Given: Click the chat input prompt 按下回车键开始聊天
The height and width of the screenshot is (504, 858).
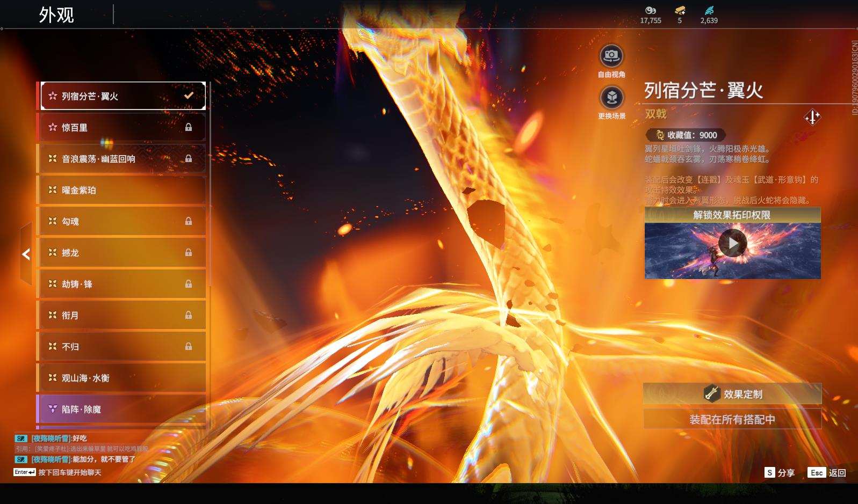Looking at the screenshot, I should tap(70, 472).
